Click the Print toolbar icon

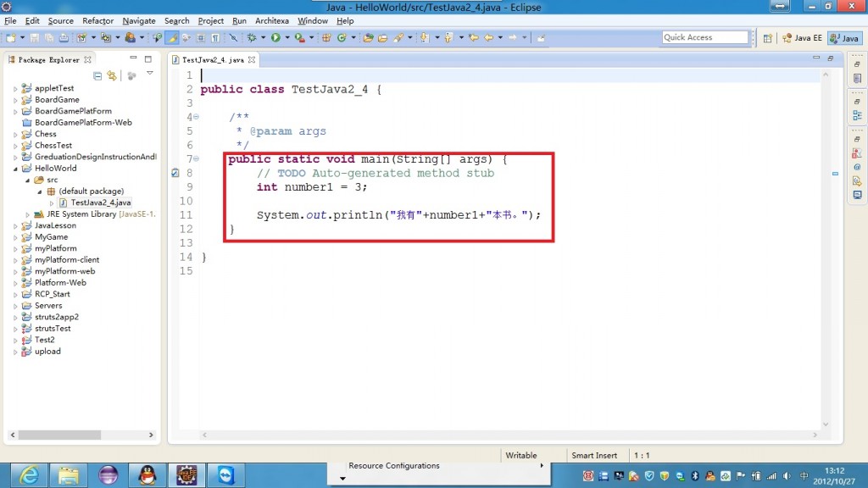pos(64,37)
